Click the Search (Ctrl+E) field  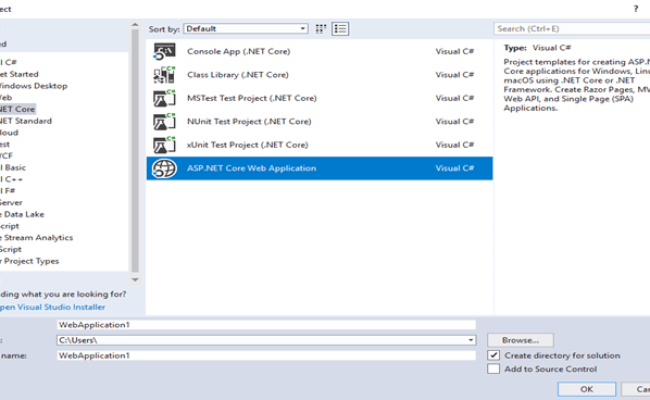pos(572,29)
